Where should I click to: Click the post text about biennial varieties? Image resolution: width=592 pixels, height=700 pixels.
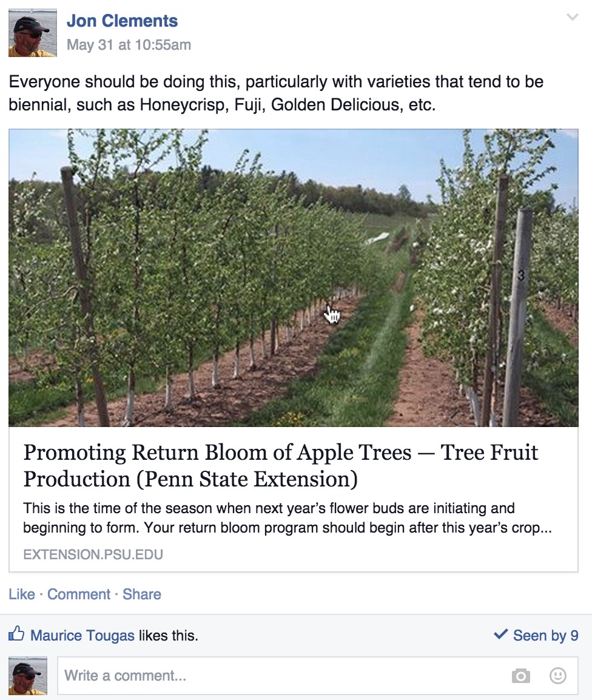pos(276,93)
